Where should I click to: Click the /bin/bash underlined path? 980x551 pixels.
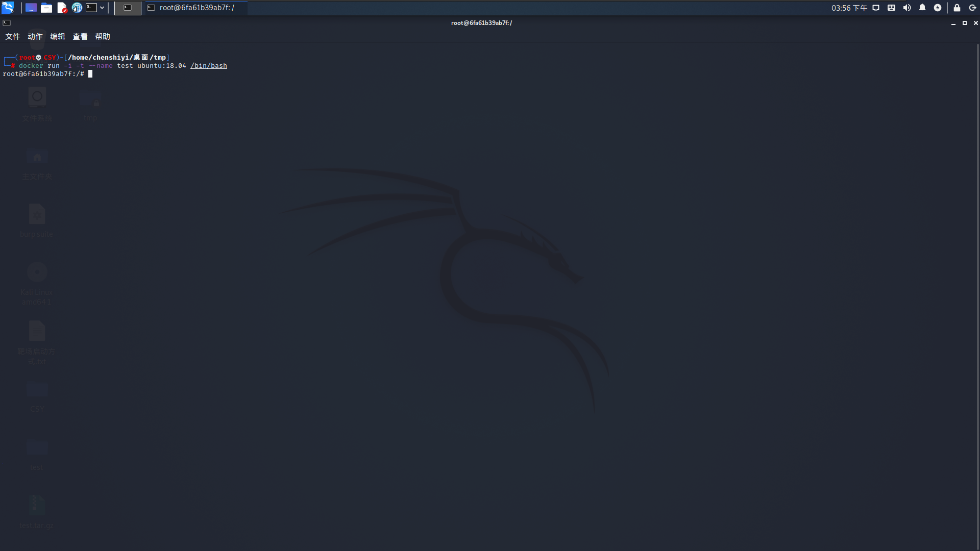click(208, 66)
